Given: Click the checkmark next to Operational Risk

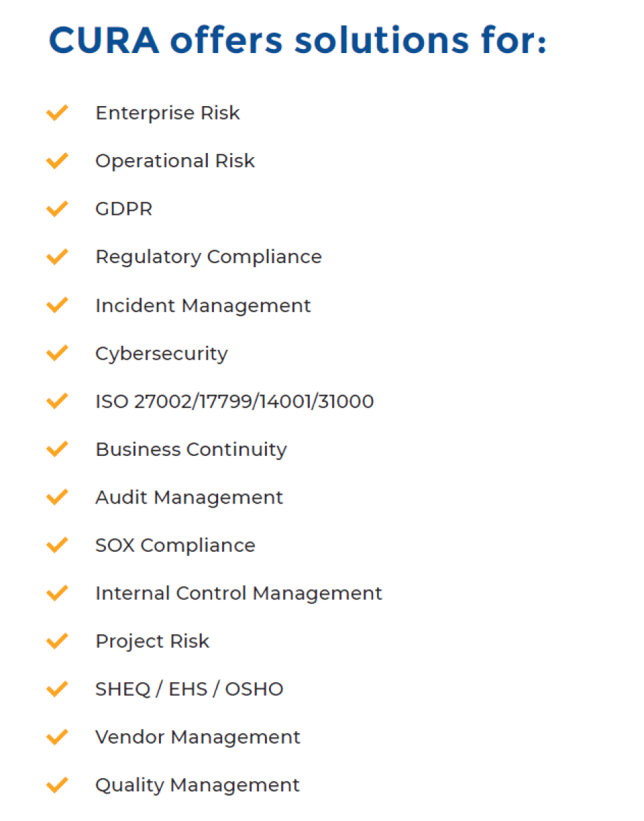Looking at the screenshot, I should (x=58, y=161).
